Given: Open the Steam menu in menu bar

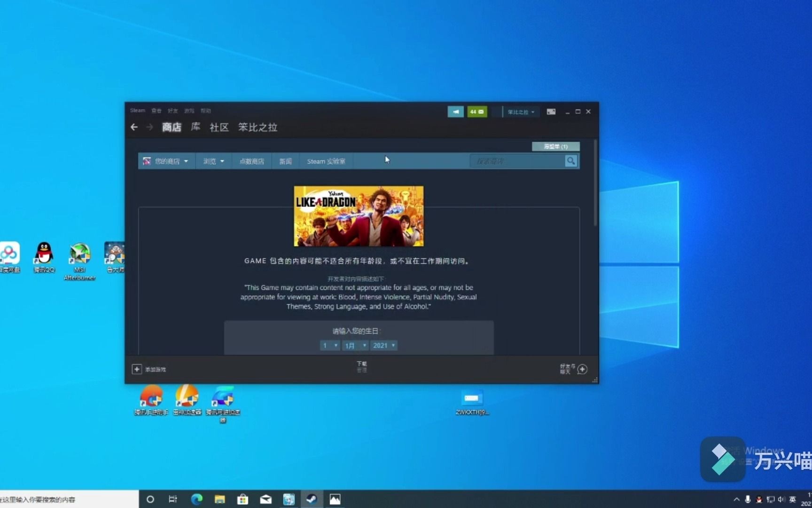Looking at the screenshot, I should click(138, 111).
